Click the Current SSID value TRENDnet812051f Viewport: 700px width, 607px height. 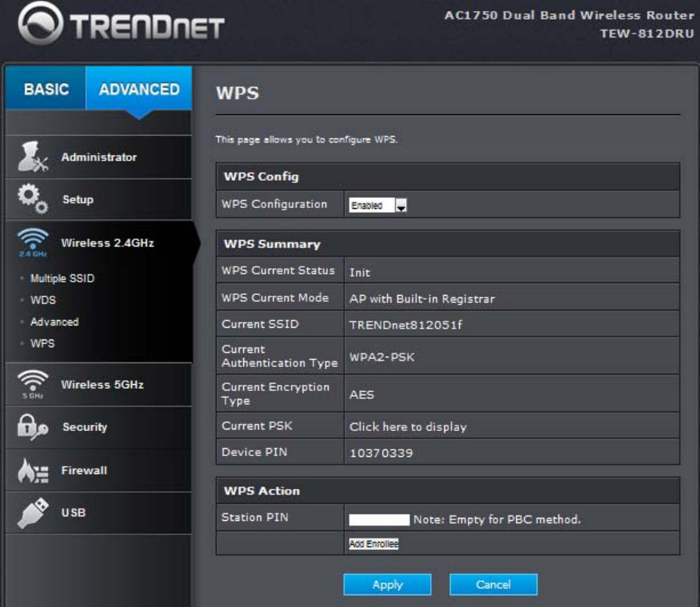405,325
